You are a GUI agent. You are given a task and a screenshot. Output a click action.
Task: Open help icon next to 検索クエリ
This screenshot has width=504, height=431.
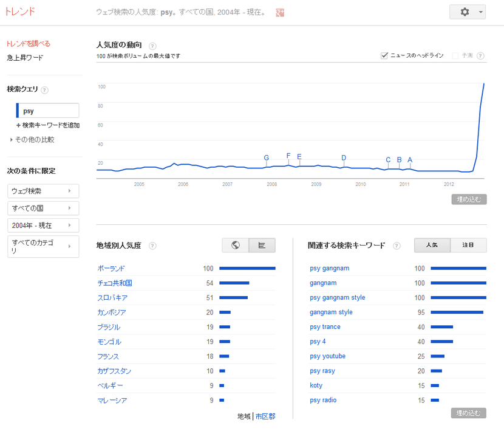click(x=45, y=90)
